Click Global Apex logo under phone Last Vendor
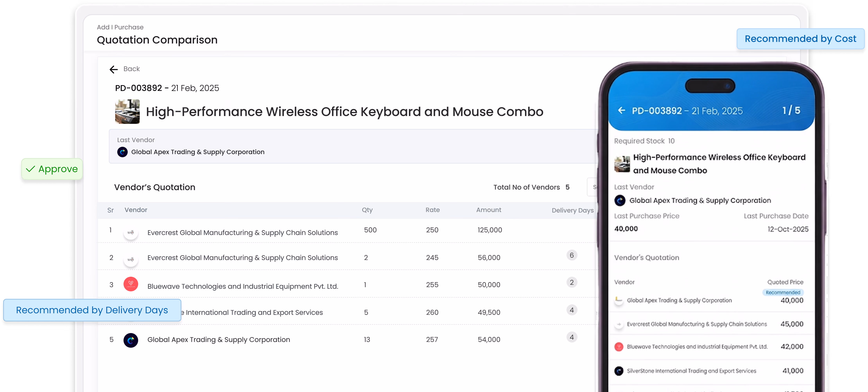This screenshot has height=392, width=868. [x=620, y=201]
